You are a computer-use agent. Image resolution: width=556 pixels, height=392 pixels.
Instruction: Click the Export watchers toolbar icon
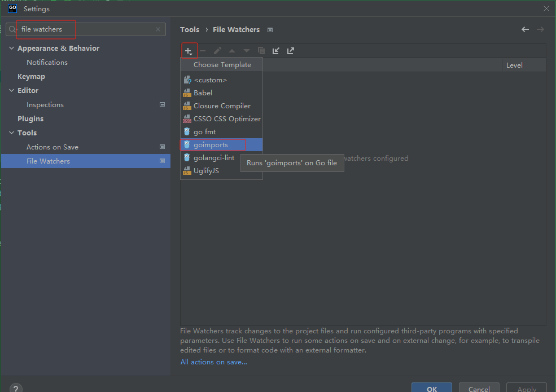291,51
